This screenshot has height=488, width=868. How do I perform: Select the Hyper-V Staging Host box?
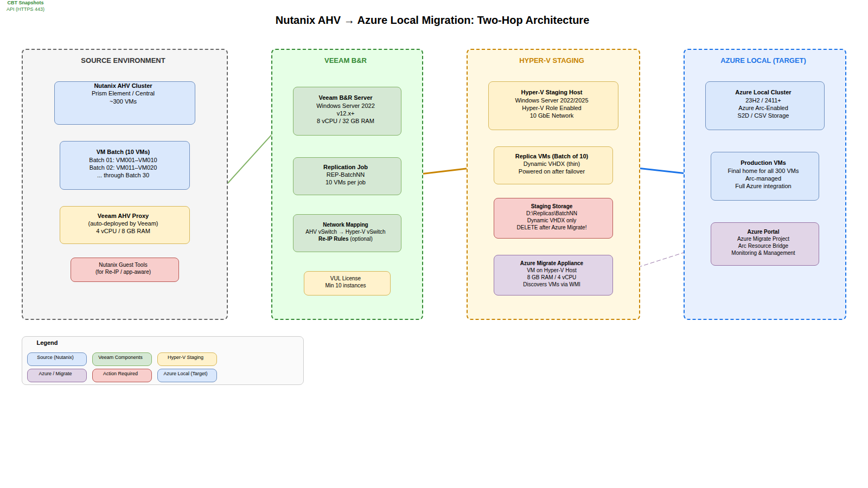point(553,106)
